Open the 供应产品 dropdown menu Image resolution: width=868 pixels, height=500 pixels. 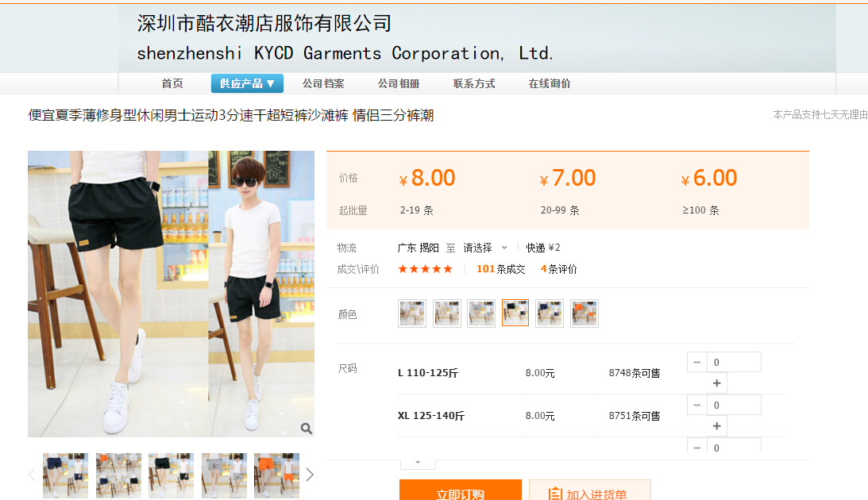coord(247,83)
